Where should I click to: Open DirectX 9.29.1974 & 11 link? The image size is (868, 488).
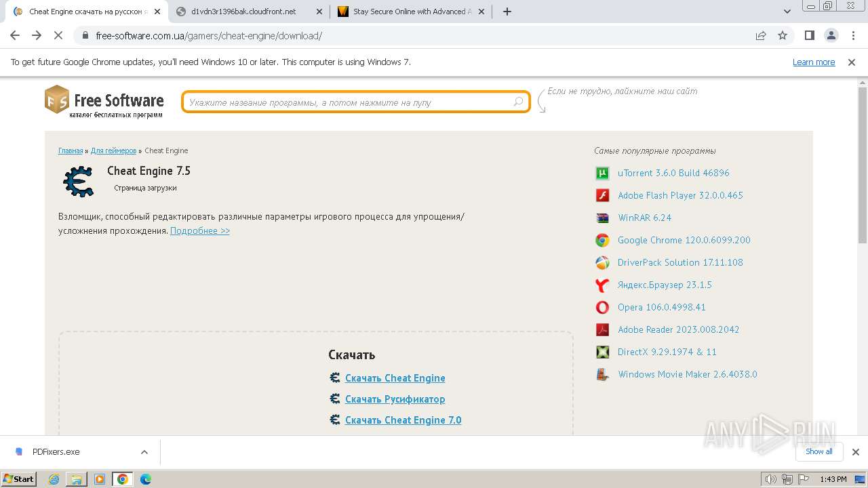tap(667, 352)
